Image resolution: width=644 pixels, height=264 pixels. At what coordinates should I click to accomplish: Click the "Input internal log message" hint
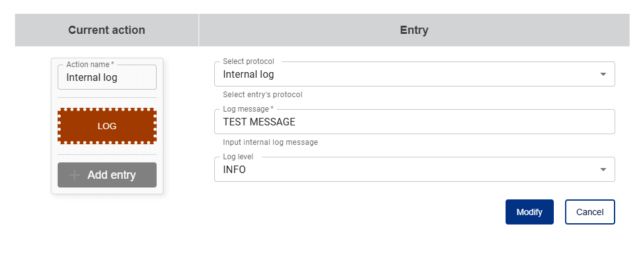click(270, 142)
